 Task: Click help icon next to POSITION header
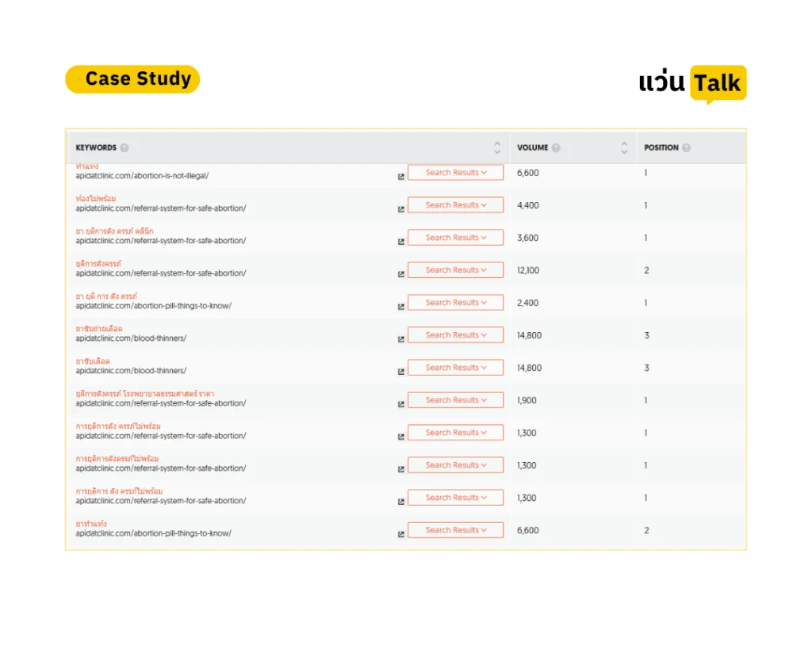click(686, 148)
